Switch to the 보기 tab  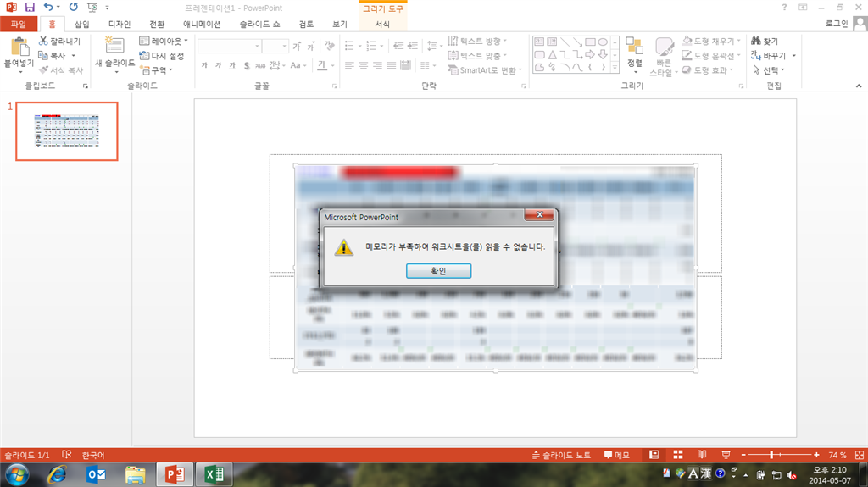(x=339, y=25)
